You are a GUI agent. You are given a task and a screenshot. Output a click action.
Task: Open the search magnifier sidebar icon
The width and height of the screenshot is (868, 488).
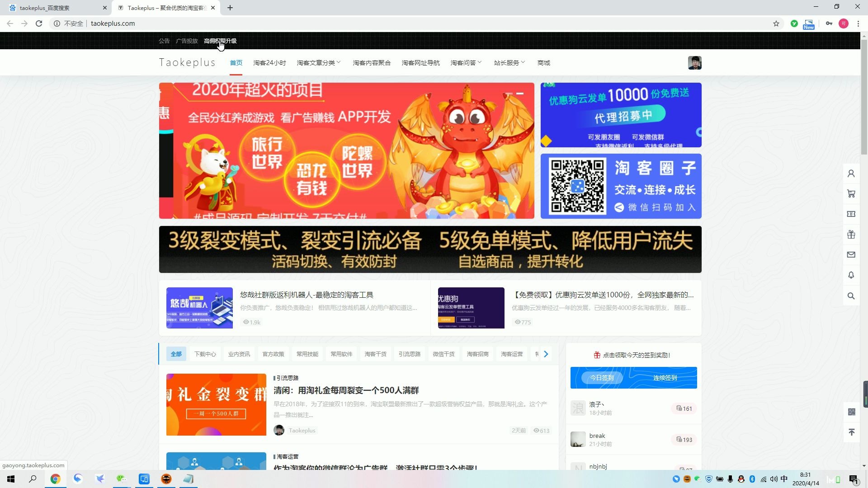[x=851, y=296]
